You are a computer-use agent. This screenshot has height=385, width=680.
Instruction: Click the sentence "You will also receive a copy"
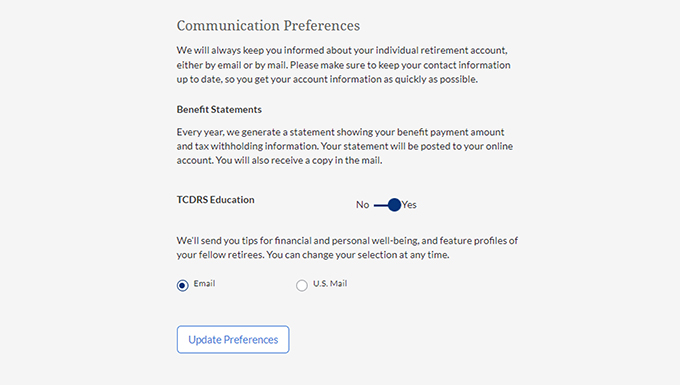[299, 160]
